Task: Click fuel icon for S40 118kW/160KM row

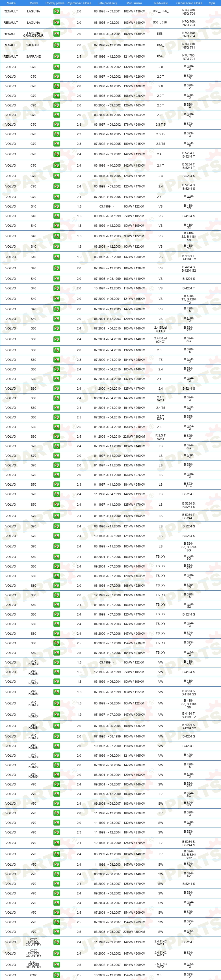Action: point(57,288)
